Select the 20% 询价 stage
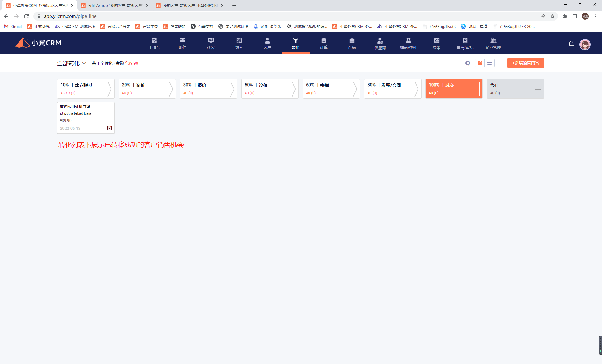602x364 pixels. pos(147,89)
